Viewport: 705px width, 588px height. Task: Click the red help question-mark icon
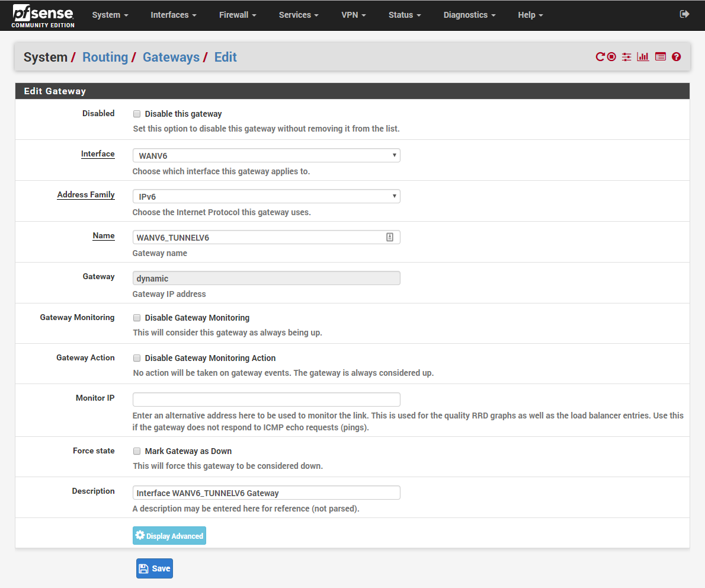676,57
